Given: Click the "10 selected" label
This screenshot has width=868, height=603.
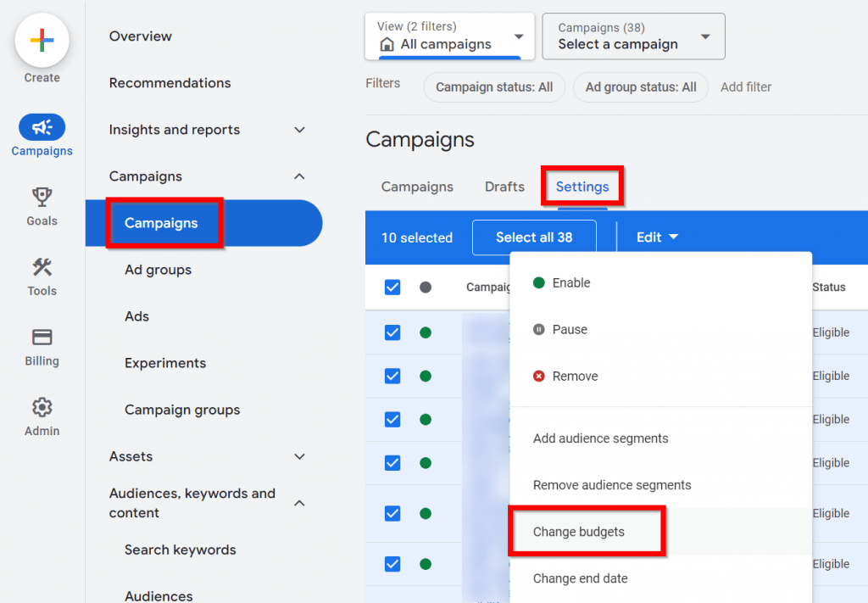Looking at the screenshot, I should coord(417,237).
